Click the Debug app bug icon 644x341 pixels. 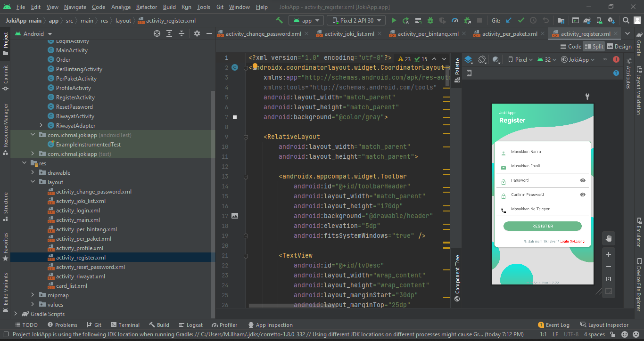point(430,21)
